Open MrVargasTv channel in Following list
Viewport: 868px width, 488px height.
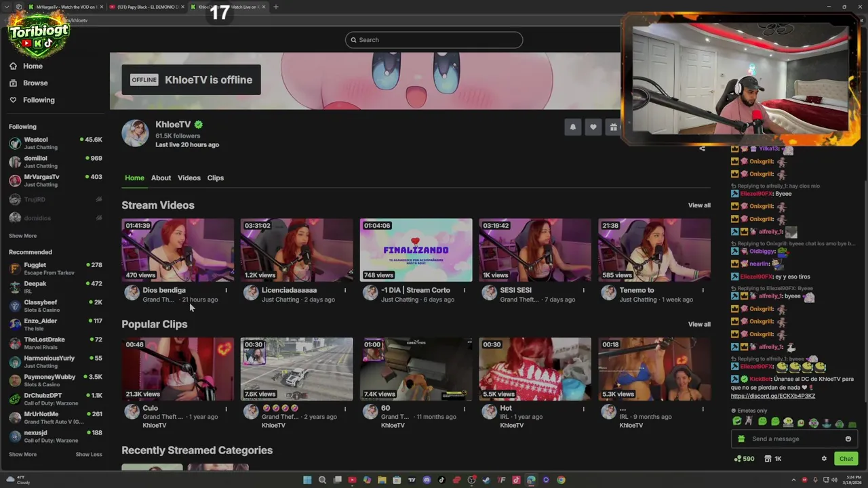tap(55, 180)
